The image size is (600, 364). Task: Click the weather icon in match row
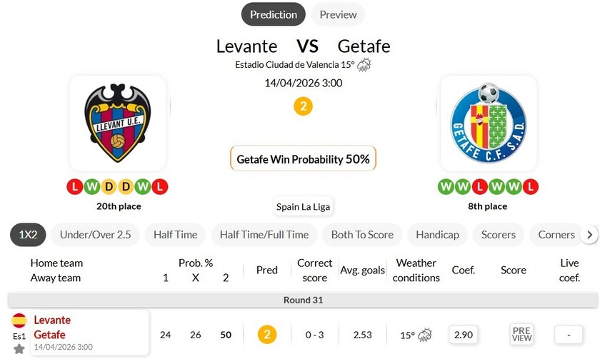[x=425, y=335]
